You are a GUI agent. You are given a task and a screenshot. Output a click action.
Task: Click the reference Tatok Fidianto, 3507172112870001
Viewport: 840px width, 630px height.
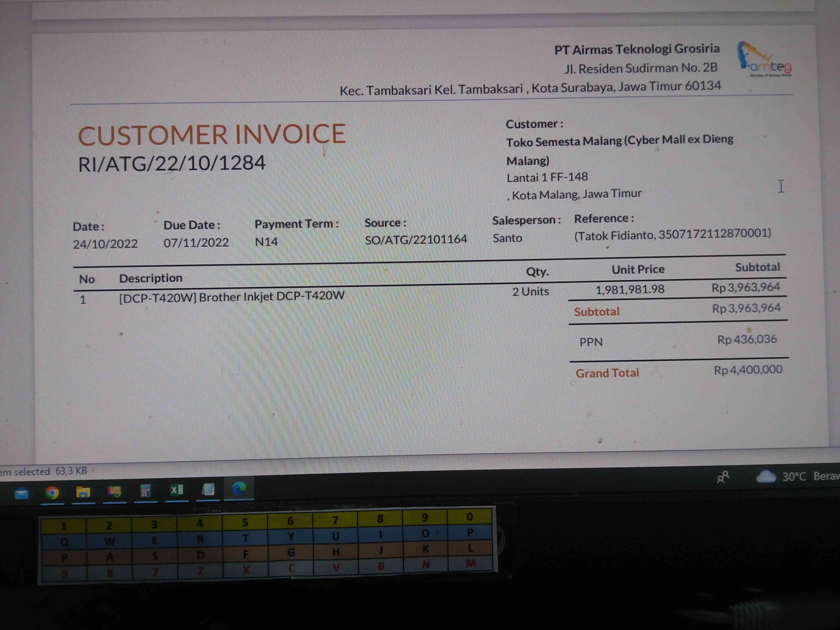[x=673, y=234]
